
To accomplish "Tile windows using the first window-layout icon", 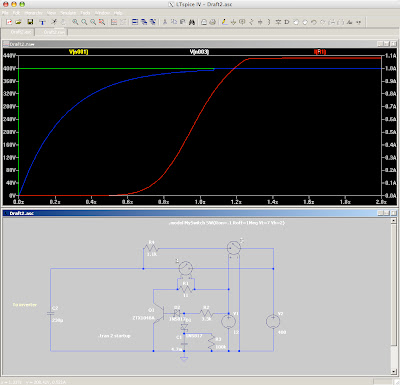I will 135,22.
